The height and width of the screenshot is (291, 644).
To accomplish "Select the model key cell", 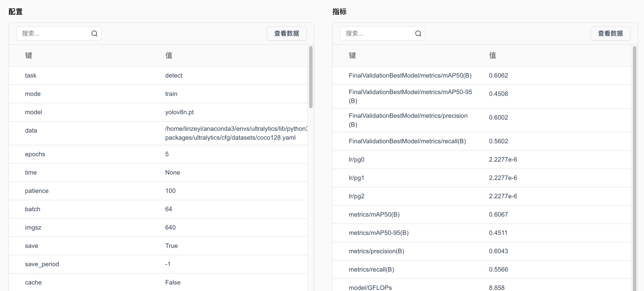I will [x=33, y=112].
